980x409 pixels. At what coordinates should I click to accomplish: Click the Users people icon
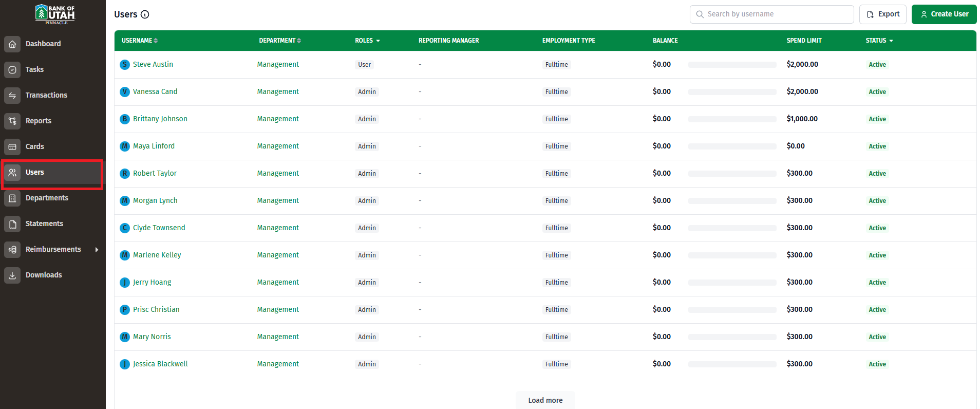pos(12,173)
